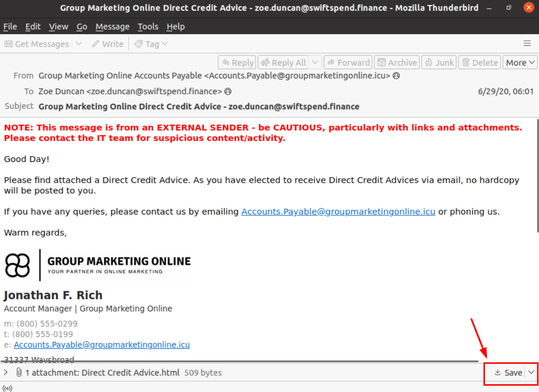The image size is (539, 392).
Task: Open the Message menu
Action: point(112,27)
